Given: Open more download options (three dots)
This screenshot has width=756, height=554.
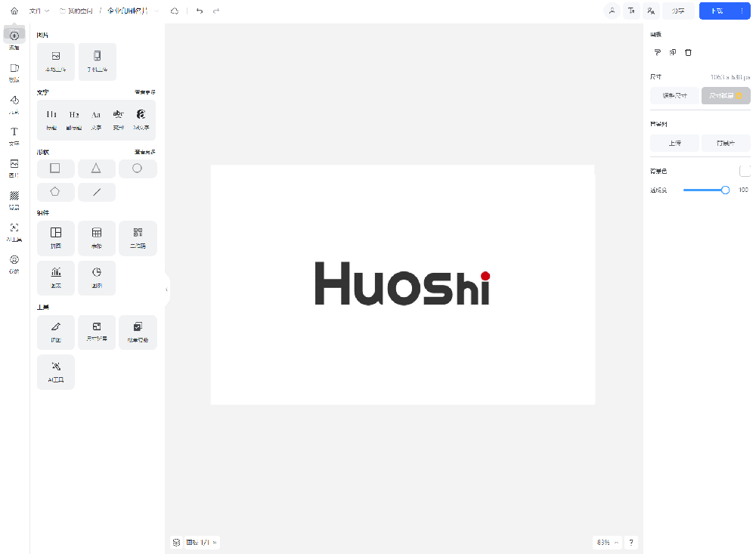Looking at the screenshot, I should point(742,11).
